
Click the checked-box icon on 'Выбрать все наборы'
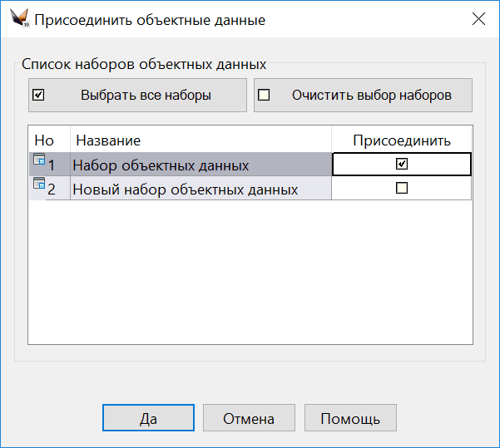[37, 95]
